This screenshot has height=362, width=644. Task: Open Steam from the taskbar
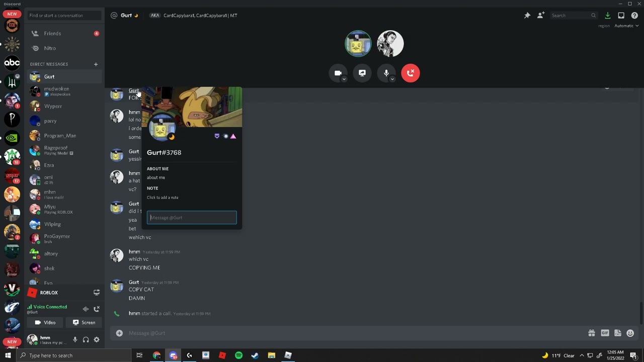(x=255, y=355)
